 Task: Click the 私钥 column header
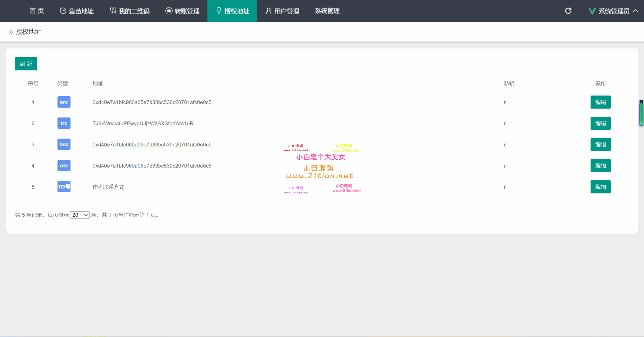point(509,83)
